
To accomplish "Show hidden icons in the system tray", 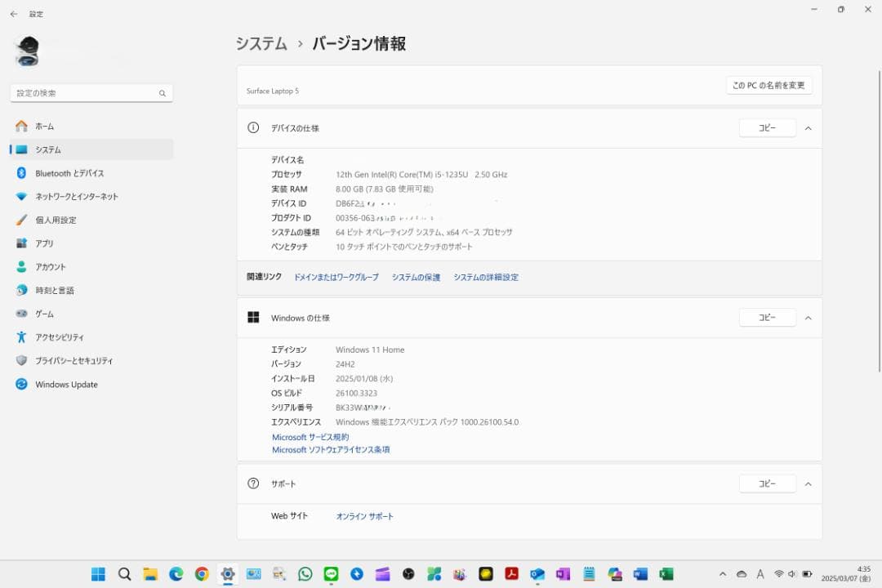I will pyautogui.click(x=721, y=575).
